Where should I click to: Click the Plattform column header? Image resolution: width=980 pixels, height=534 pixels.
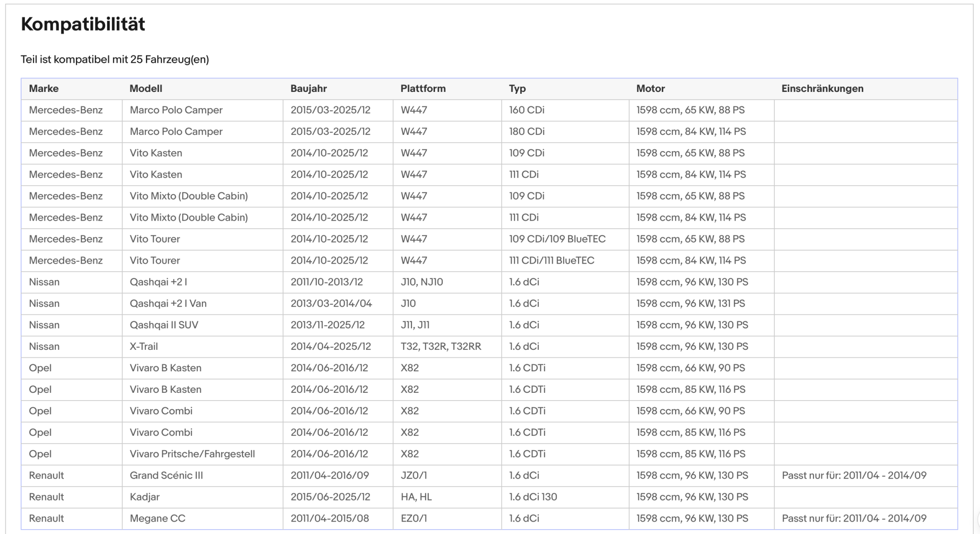coord(423,89)
